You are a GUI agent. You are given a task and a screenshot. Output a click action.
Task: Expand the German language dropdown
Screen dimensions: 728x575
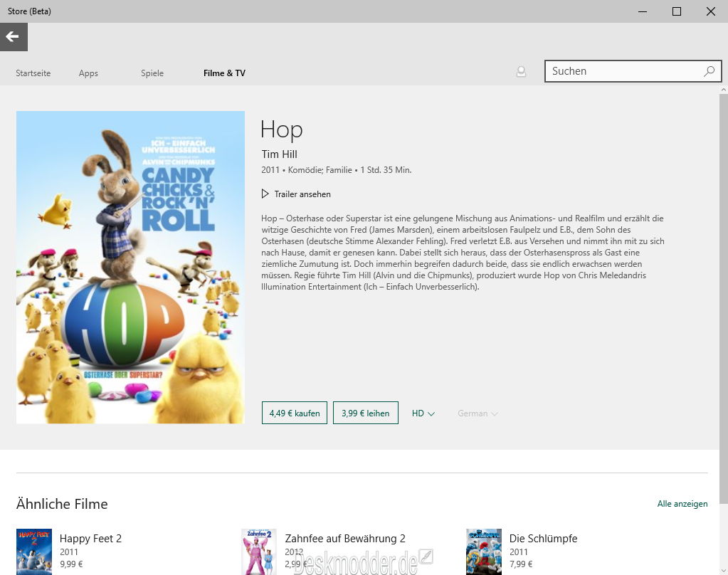[x=478, y=413]
